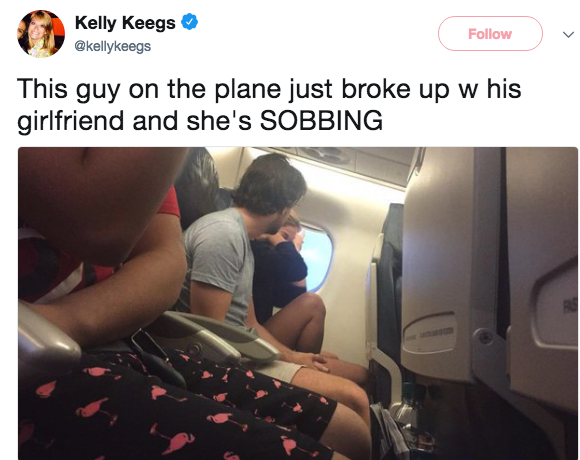
Task: Click the red sleeve in the photo
Action: [169, 203]
